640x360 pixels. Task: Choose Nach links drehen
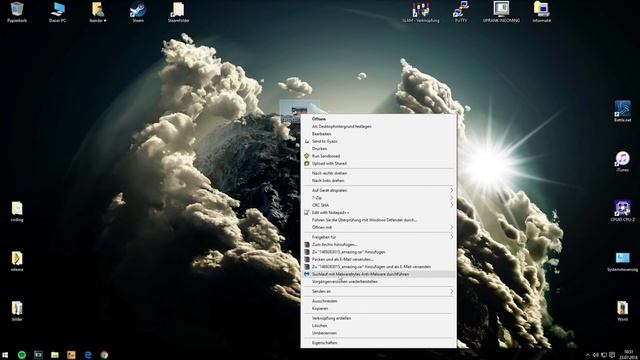coord(379,180)
